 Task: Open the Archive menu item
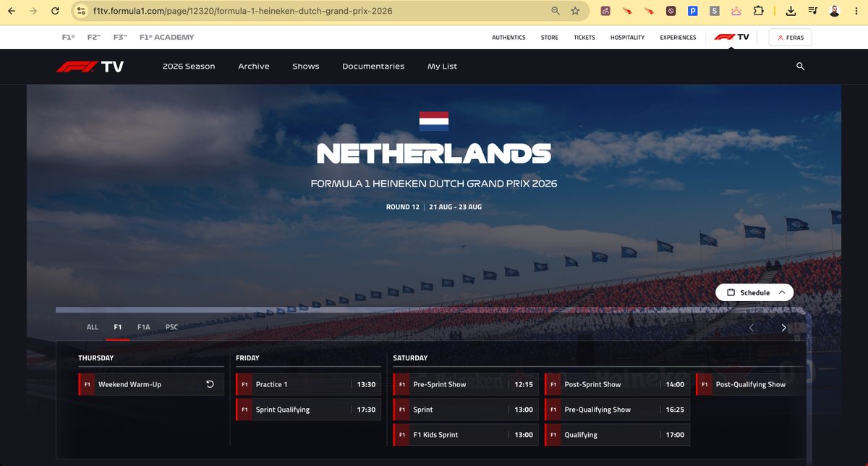[x=254, y=67]
